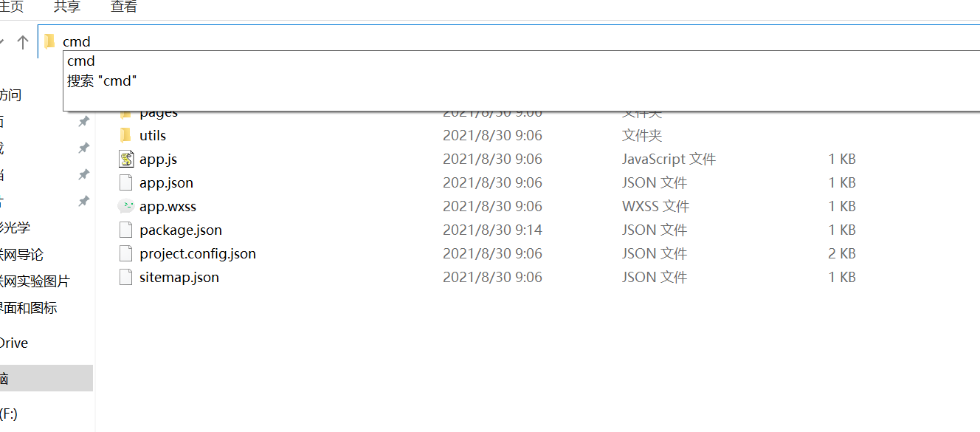
Task: Select the sitemap.json file
Action: pyautogui.click(x=179, y=277)
